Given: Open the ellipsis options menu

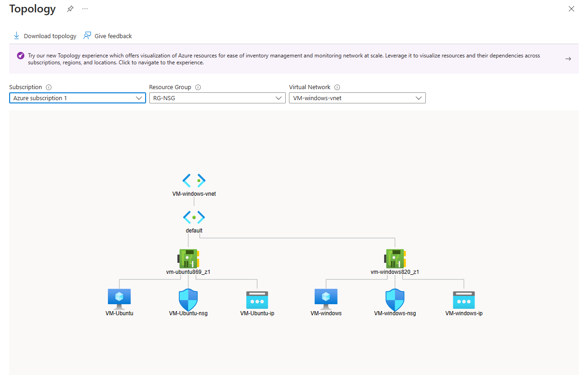Looking at the screenshot, I should [85, 8].
